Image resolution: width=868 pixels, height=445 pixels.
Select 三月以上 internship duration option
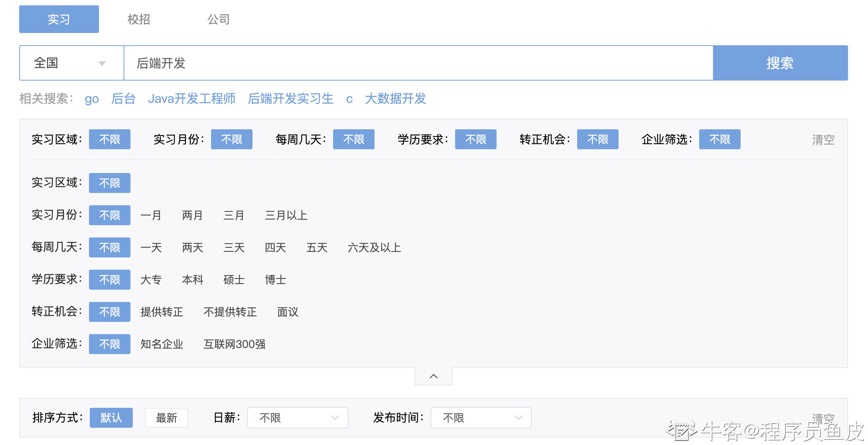click(x=286, y=215)
